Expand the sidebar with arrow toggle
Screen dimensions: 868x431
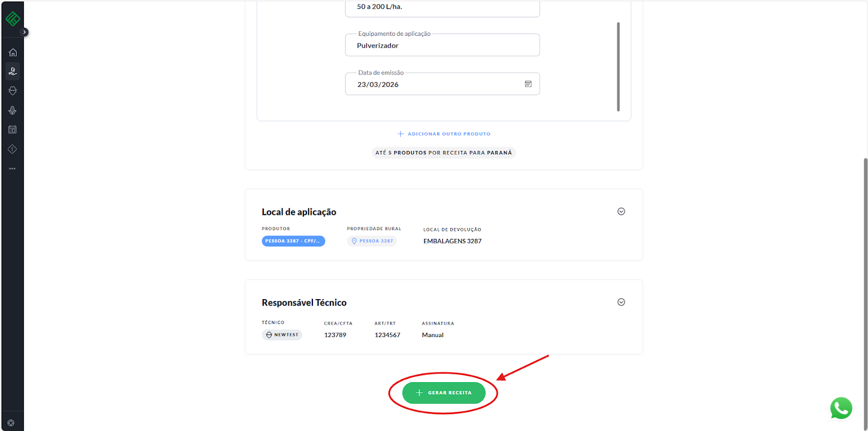[x=24, y=32]
